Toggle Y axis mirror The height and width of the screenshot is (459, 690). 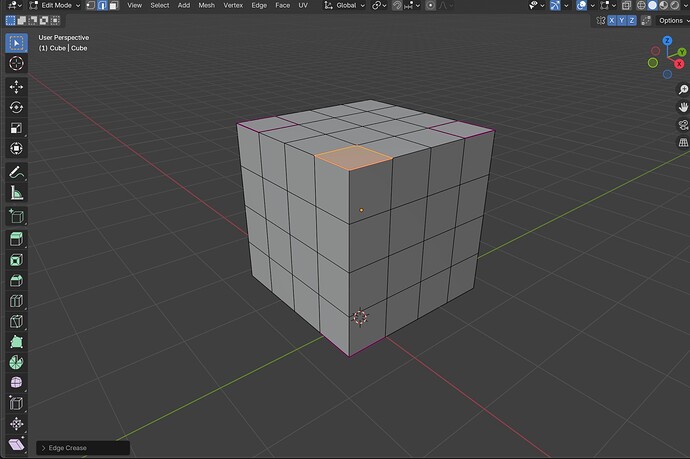622,21
